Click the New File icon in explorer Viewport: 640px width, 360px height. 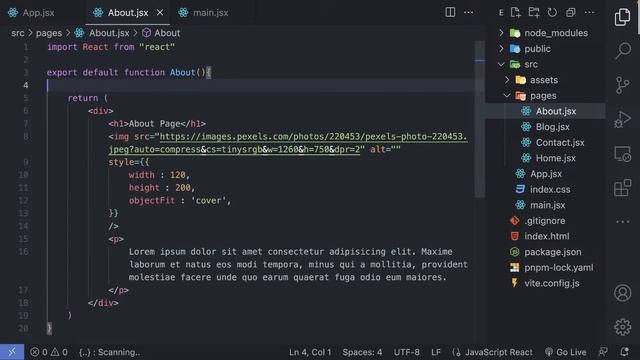516,13
